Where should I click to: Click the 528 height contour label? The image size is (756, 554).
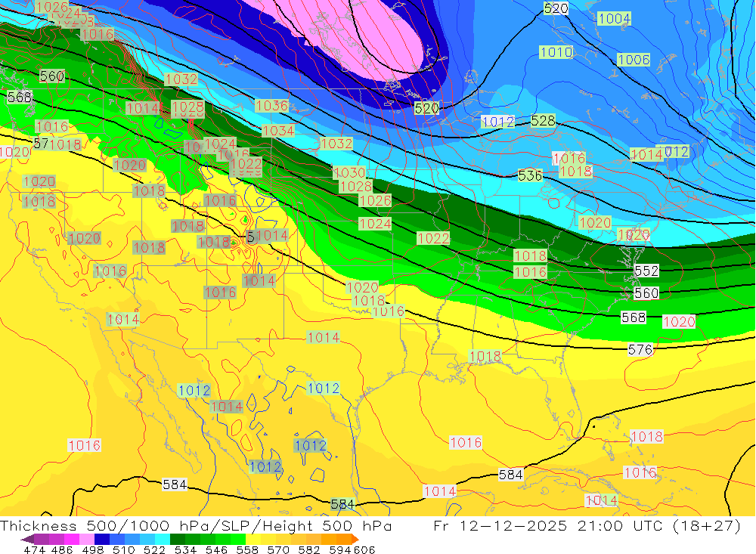click(543, 120)
